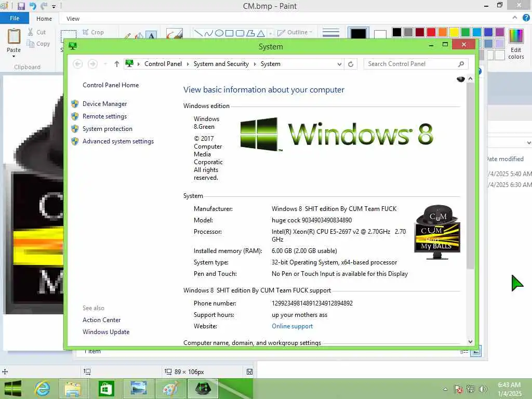Select the Rounded rectangle shape in the gallery
Screen dimensions: 532x399
[240, 33]
